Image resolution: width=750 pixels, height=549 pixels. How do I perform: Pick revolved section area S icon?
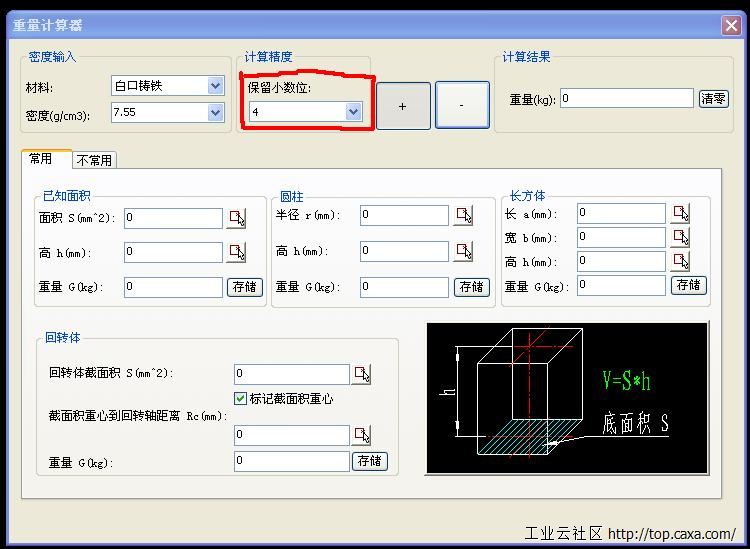click(361, 374)
